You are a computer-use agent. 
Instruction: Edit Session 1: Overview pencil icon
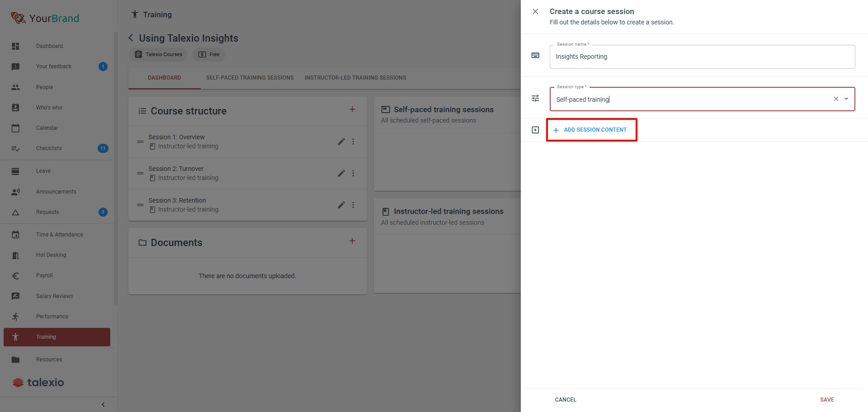pyautogui.click(x=341, y=142)
